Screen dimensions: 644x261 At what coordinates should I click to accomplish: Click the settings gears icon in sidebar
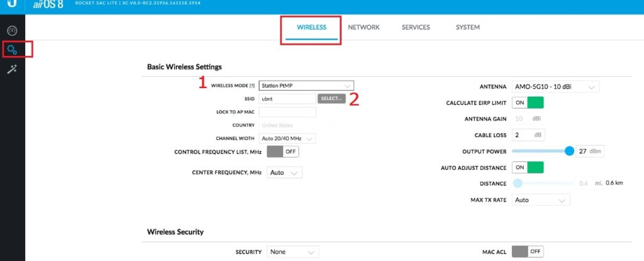(x=12, y=49)
